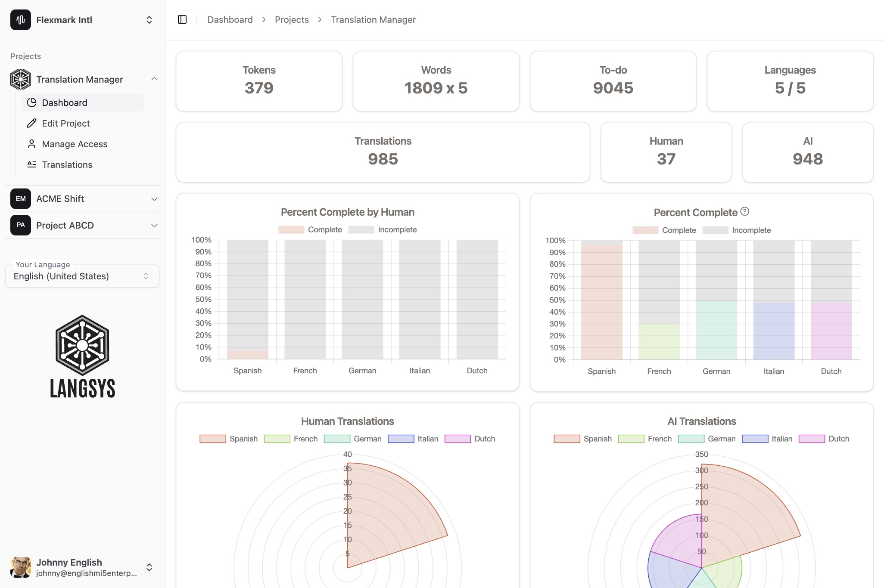Click the Flexmark Intl waveform logo
Viewport: 884px width, 588px height.
tap(21, 20)
